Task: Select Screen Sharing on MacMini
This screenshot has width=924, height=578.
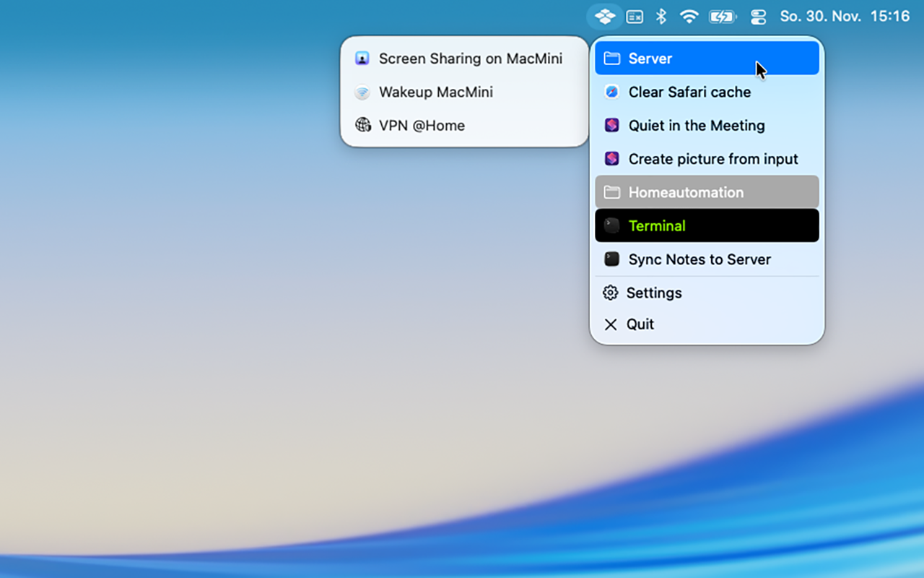Action: (x=470, y=59)
